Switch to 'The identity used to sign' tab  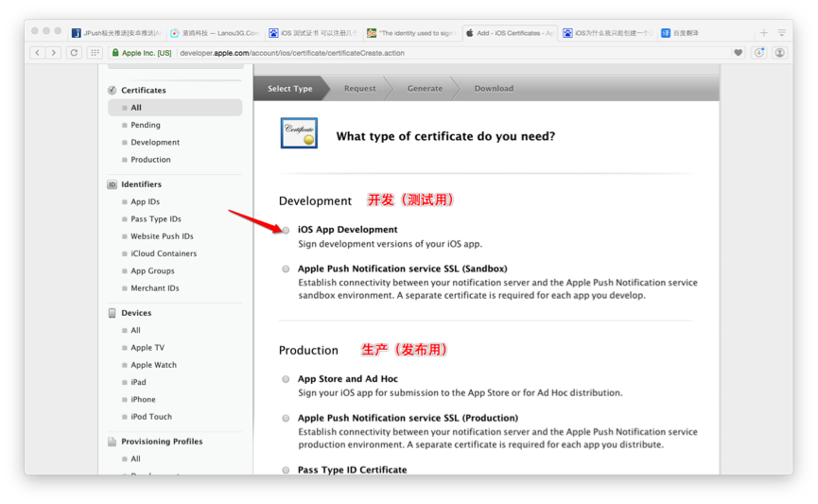pos(411,33)
